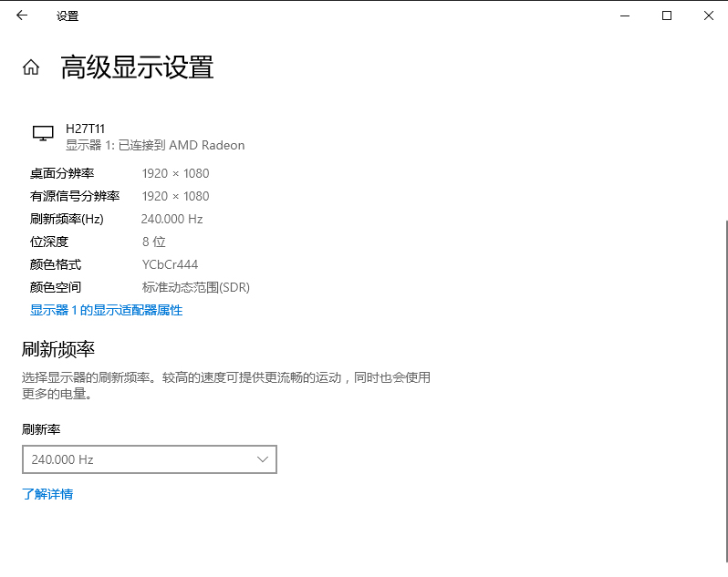
Task: Click the 8 位 bit depth value
Action: 153,242
